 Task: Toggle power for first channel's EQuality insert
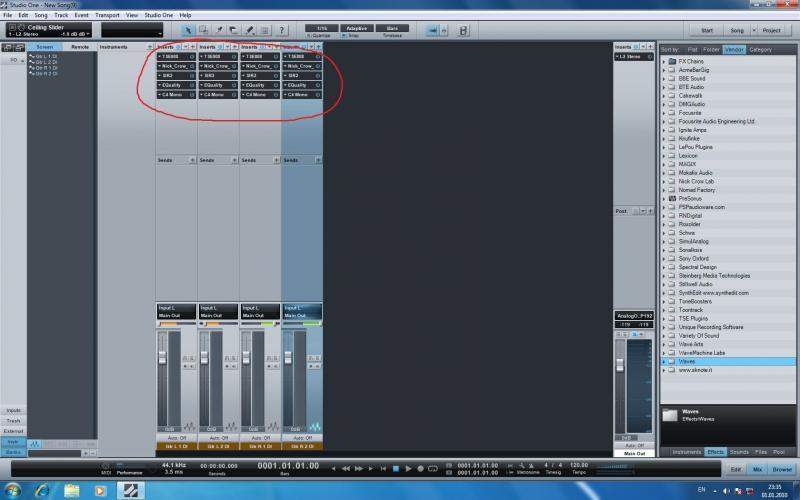pos(192,86)
